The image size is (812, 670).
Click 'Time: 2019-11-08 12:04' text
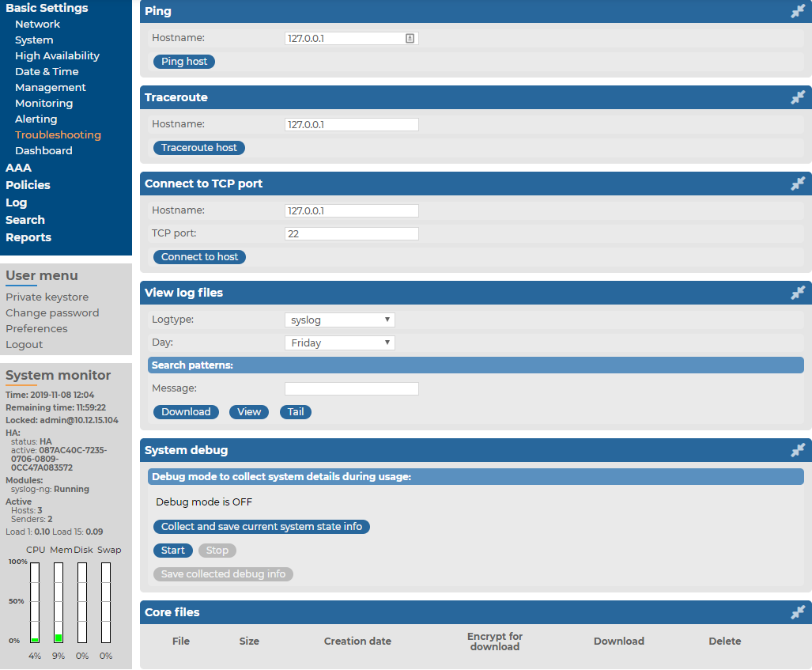click(50, 395)
